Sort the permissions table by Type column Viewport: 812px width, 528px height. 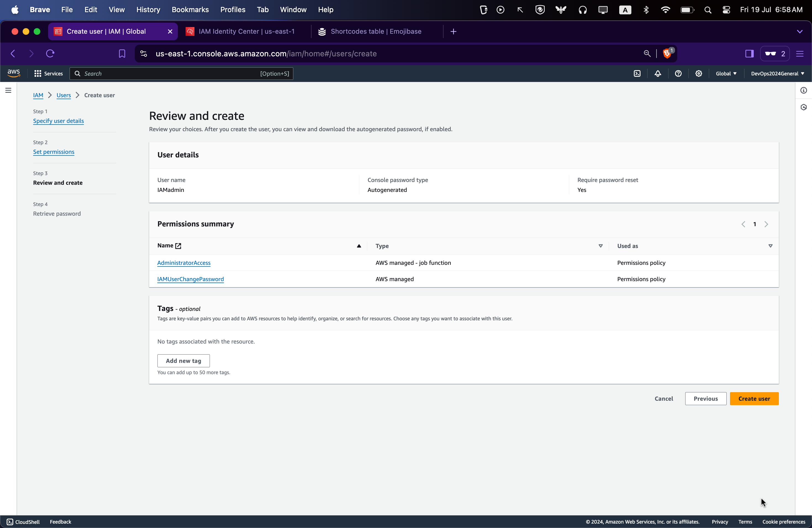(x=600, y=246)
